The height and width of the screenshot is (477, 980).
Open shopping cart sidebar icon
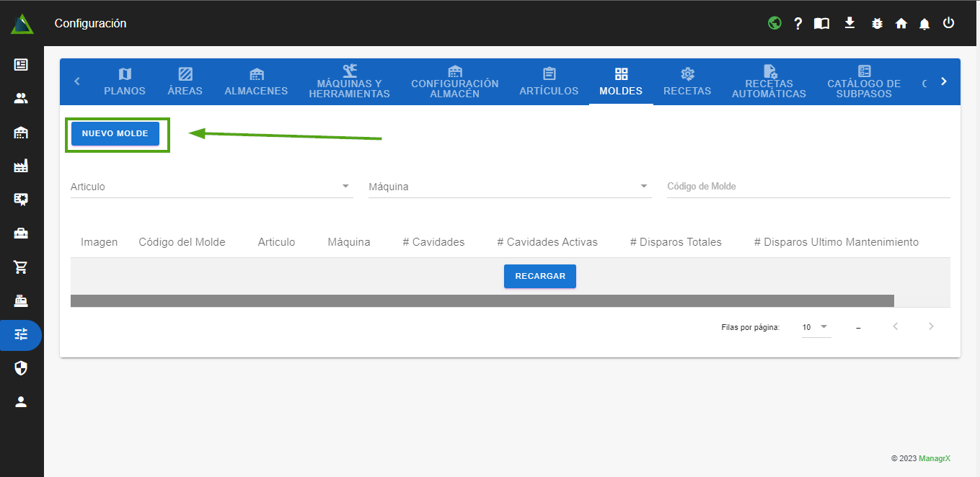tap(21, 267)
